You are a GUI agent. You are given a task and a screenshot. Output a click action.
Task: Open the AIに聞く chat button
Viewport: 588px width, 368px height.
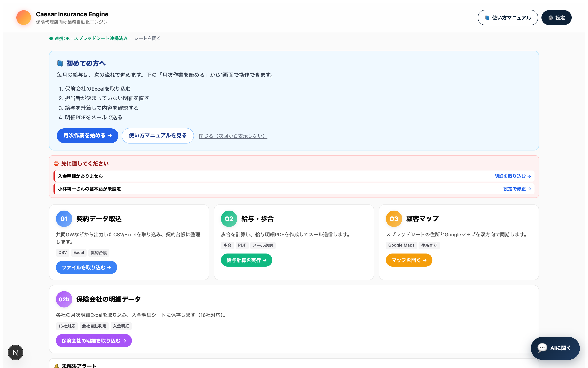point(555,348)
